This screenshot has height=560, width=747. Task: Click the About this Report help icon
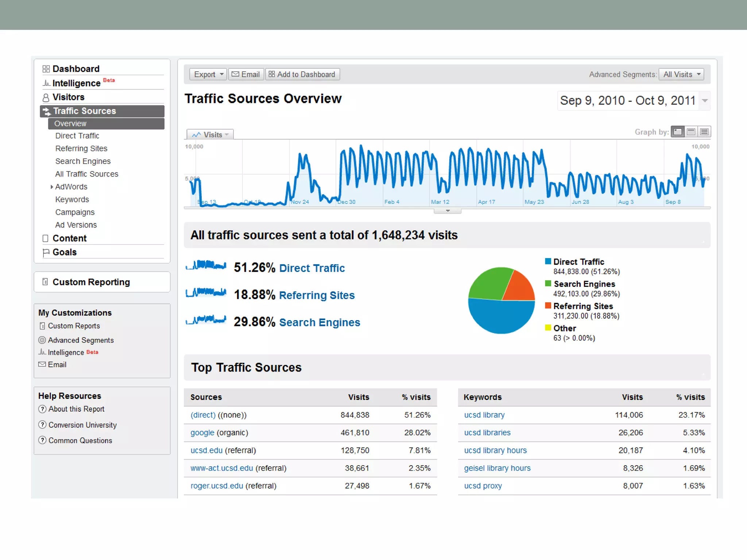click(43, 409)
